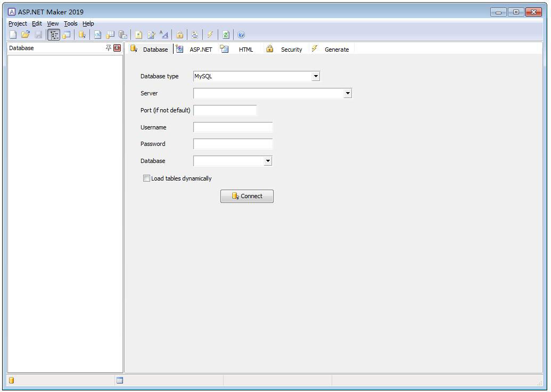Viewport: 551px width, 392px height.
Task: Click the green synchronize toolbar icon
Action: [x=226, y=35]
